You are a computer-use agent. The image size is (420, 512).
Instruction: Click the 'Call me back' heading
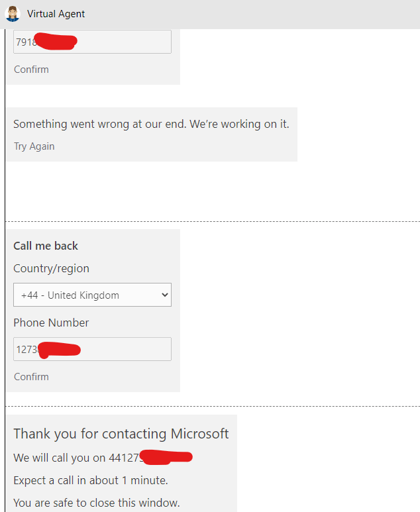point(46,246)
